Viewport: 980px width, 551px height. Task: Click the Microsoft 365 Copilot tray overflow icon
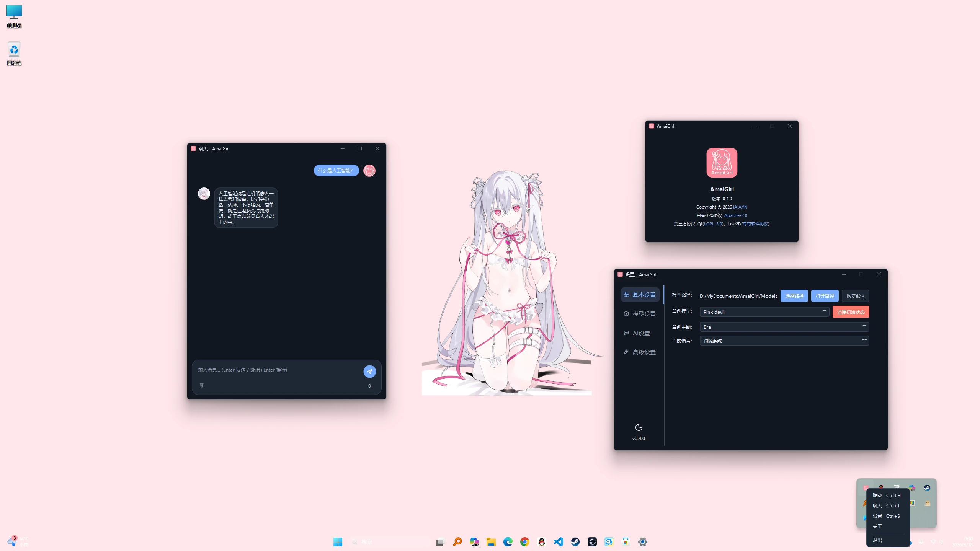pos(912,487)
